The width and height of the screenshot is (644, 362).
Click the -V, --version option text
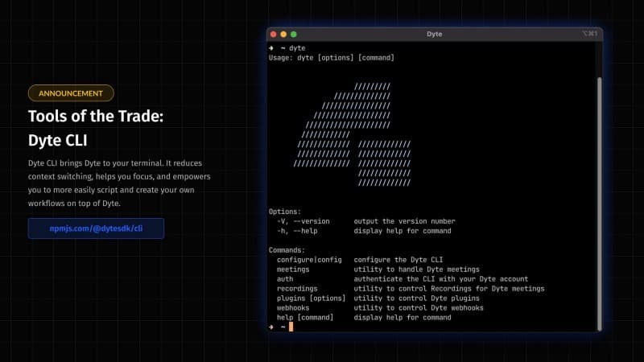coord(303,221)
